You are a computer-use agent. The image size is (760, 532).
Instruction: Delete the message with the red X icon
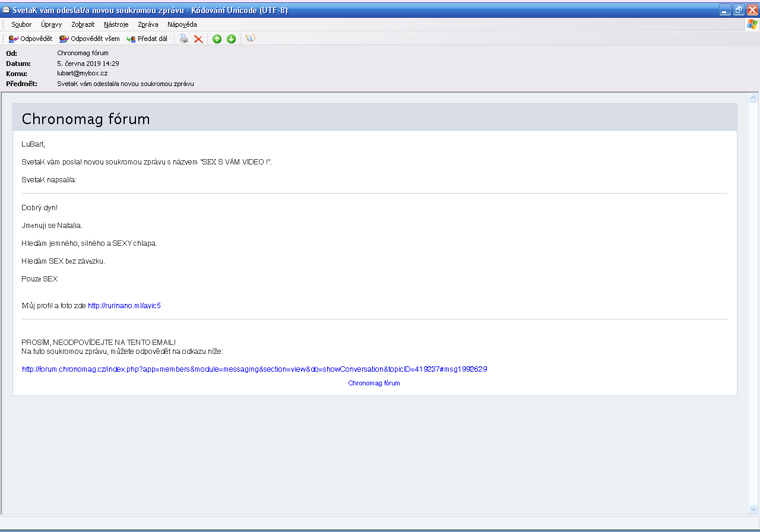(198, 39)
